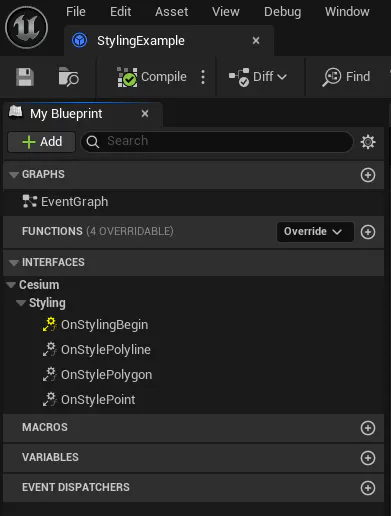Select EventGraph in the graphs list

point(193,202)
